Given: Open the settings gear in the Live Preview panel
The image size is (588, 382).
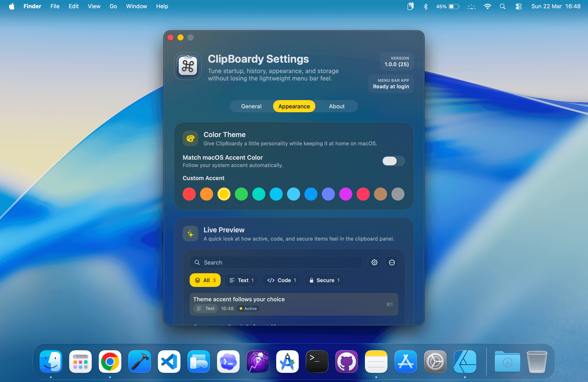Looking at the screenshot, I should point(374,262).
